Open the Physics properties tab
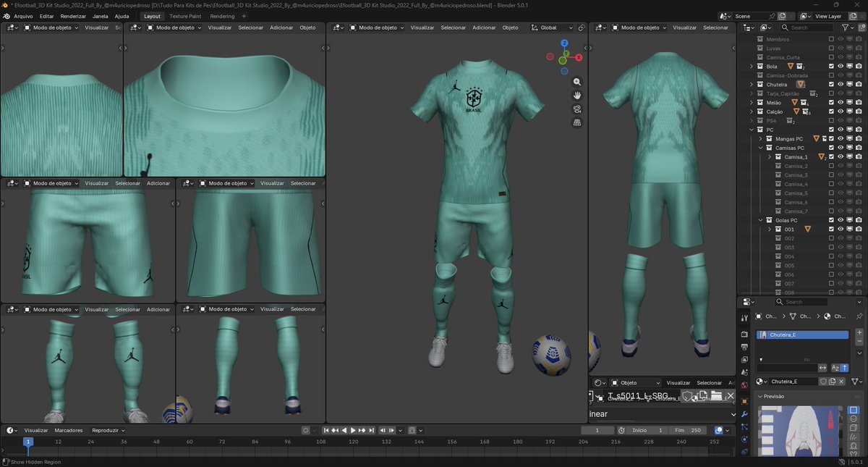 click(x=744, y=439)
